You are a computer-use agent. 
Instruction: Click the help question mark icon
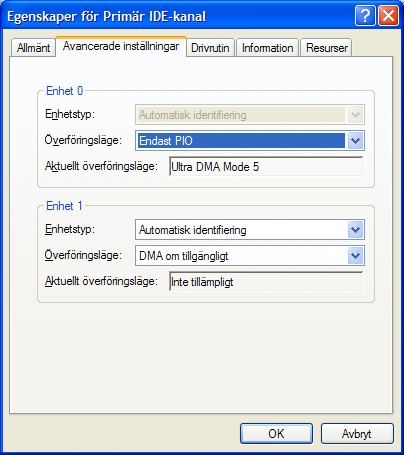[x=365, y=16]
